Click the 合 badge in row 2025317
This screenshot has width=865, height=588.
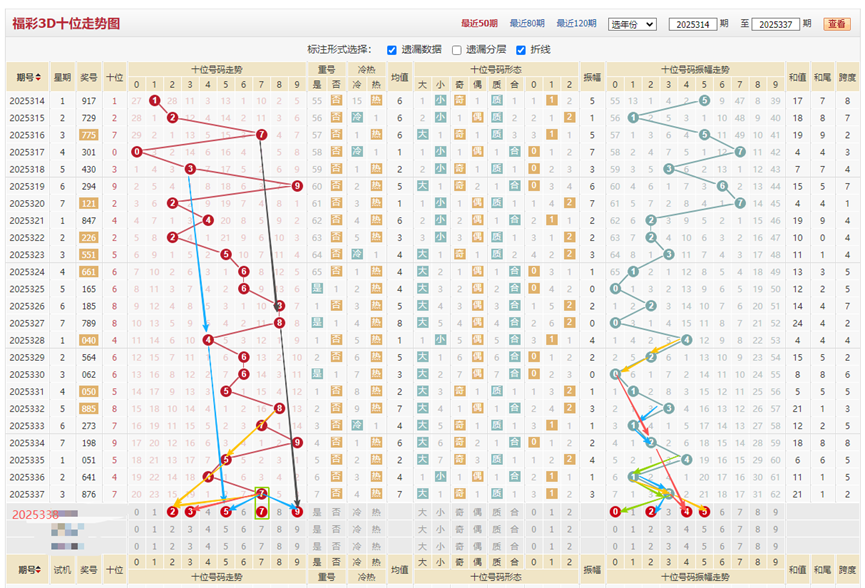click(x=514, y=152)
